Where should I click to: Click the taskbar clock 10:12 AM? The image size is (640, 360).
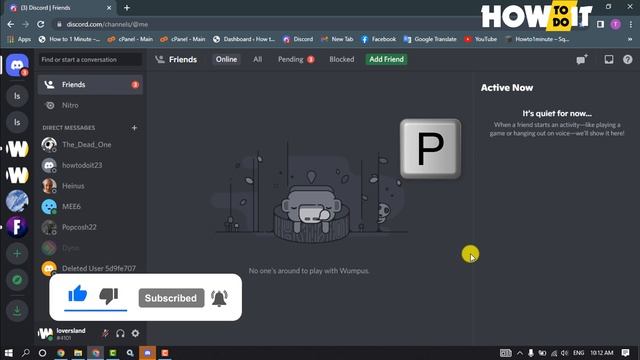[602, 353]
